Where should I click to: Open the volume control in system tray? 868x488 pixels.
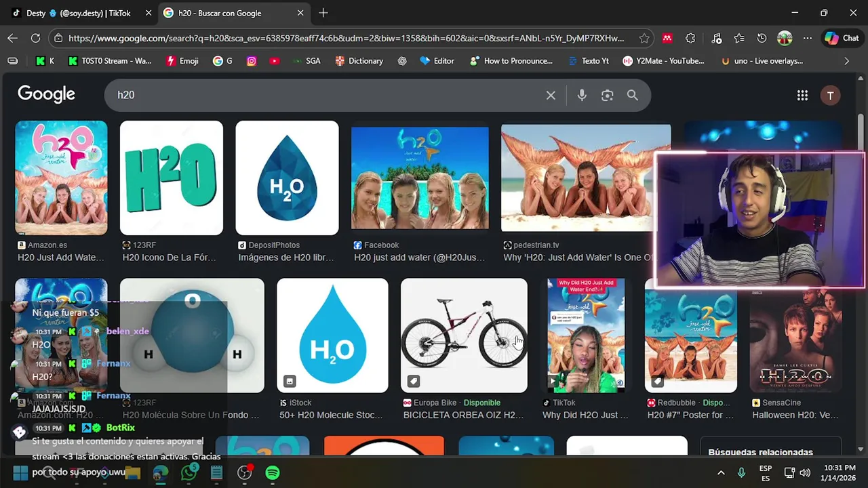[805, 472]
